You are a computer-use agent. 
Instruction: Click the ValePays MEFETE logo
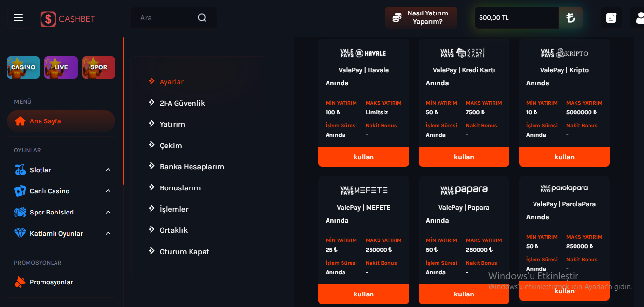(x=363, y=190)
